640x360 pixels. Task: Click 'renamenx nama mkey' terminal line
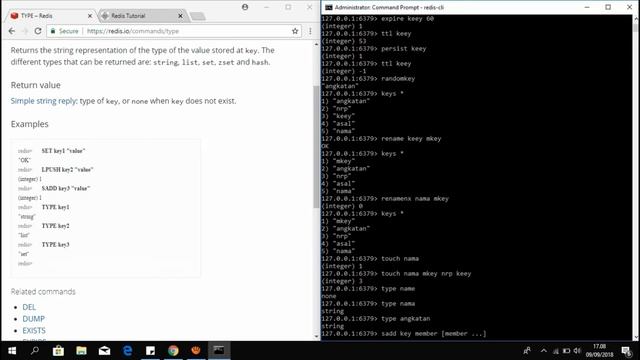tap(385, 199)
